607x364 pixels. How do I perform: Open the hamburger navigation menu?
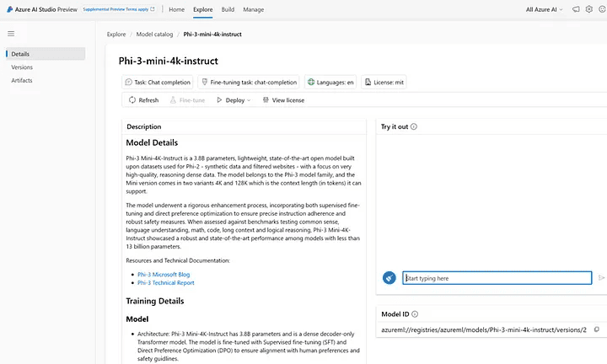(11, 34)
